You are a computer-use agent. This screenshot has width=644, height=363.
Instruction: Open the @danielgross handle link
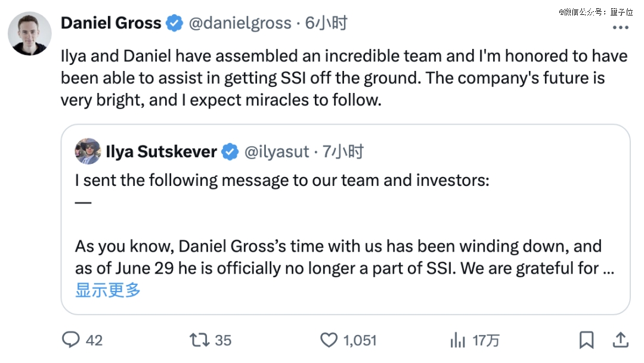tap(240, 23)
